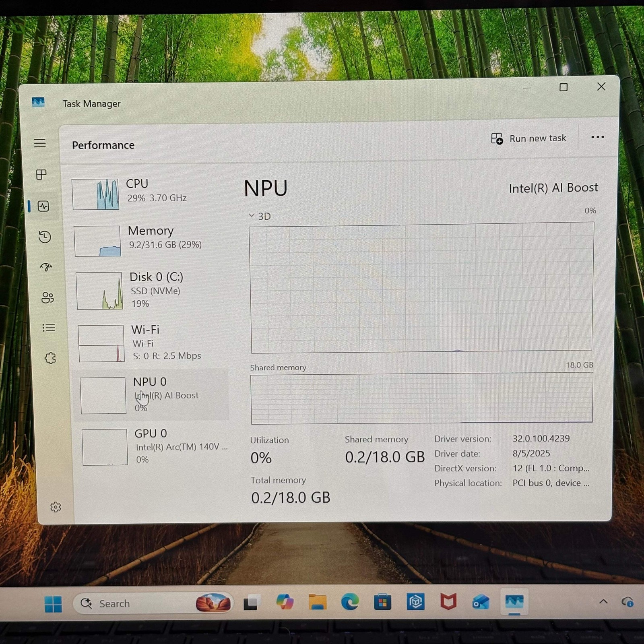Go to the Processes page icon

pyautogui.click(x=41, y=174)
